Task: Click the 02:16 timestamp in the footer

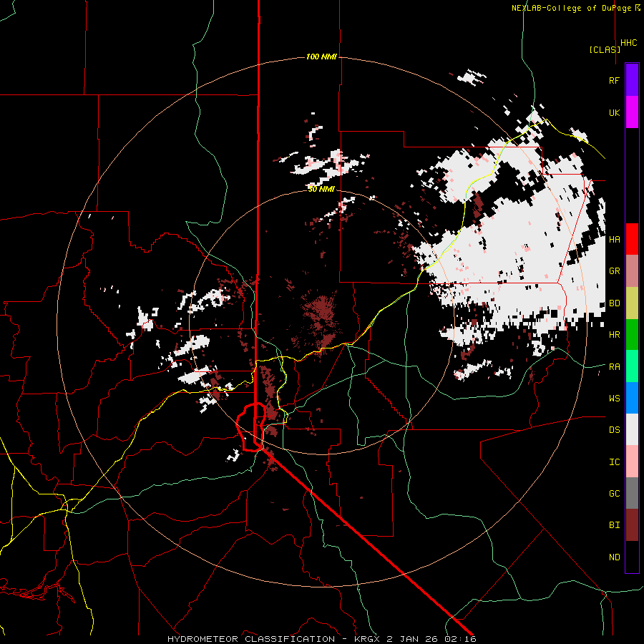Action: coord(459,639)
